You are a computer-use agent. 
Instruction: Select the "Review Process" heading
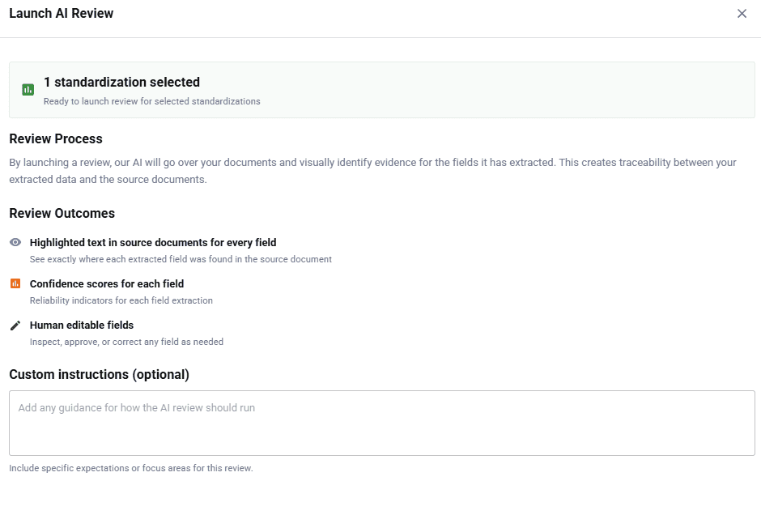(x=56, y=139)
